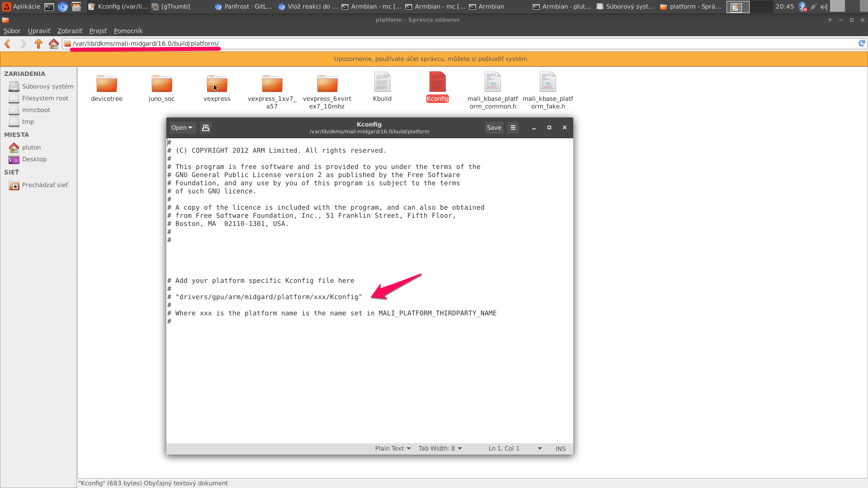
Task: Select the devicetree folder
Action: (107, 88)
